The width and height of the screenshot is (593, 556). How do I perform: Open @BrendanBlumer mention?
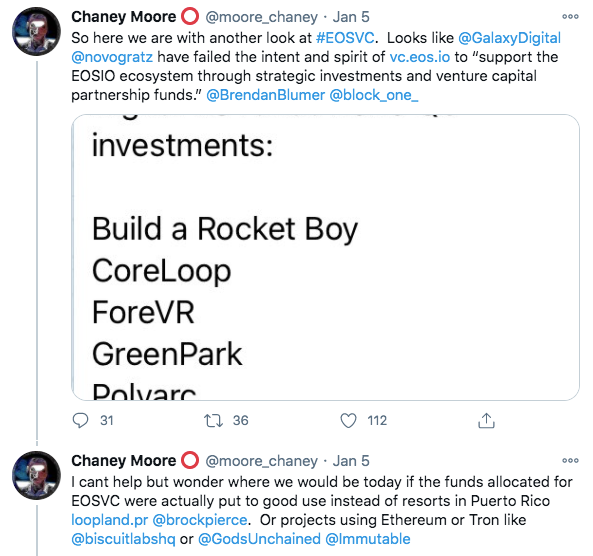point(265,95)
